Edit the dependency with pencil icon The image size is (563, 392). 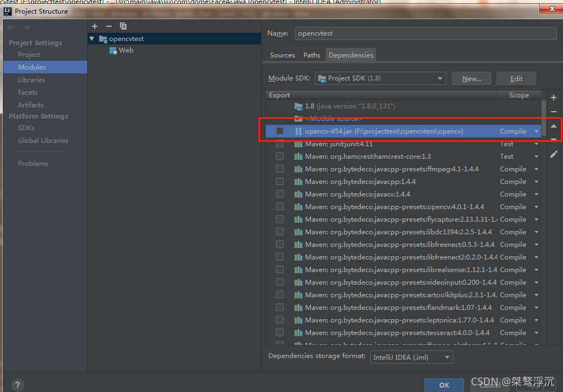pyautogui.click(x=554, y=154)
